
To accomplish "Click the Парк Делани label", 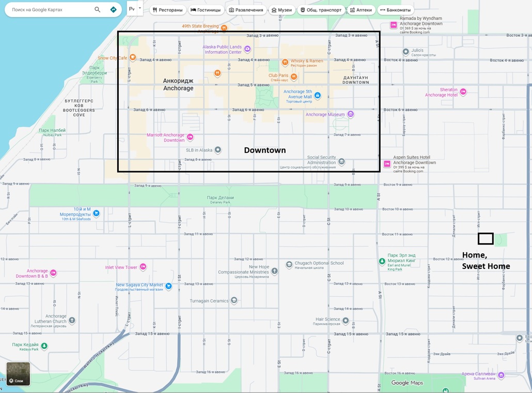I will (x=220, y=198).
